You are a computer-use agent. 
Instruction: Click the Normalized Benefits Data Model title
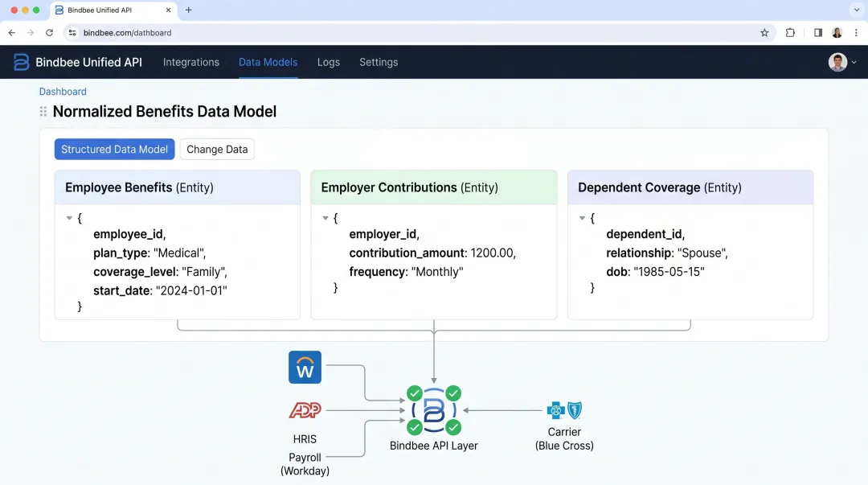point(165,112)
